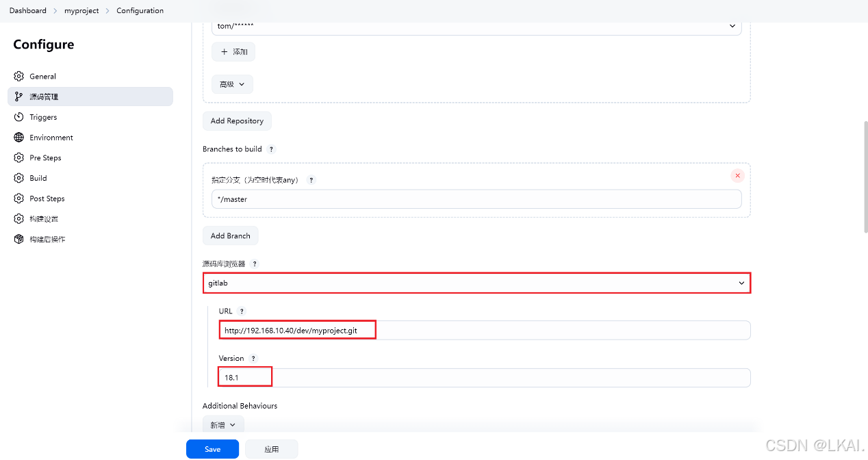The width and height of the screenshot is (868, 460).
Task: Click the Environment globe icon
Action: coord(18,138)
